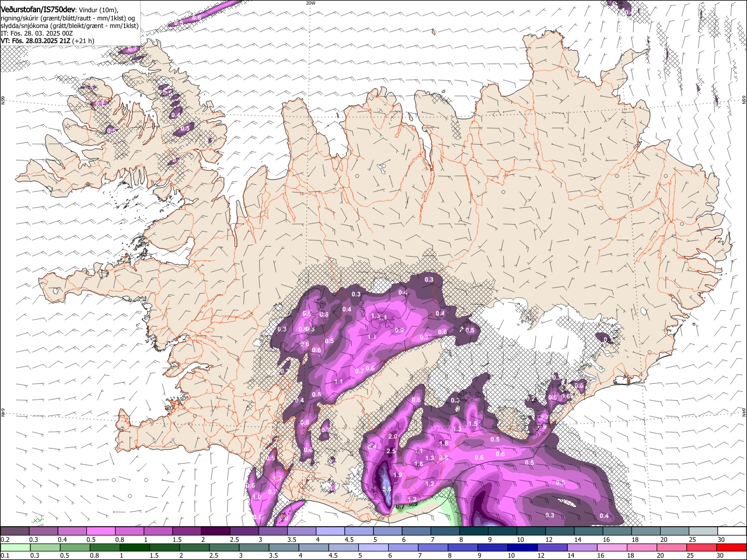Pick the rain scale swatch between 2.5 and 3

pos(224,547)
